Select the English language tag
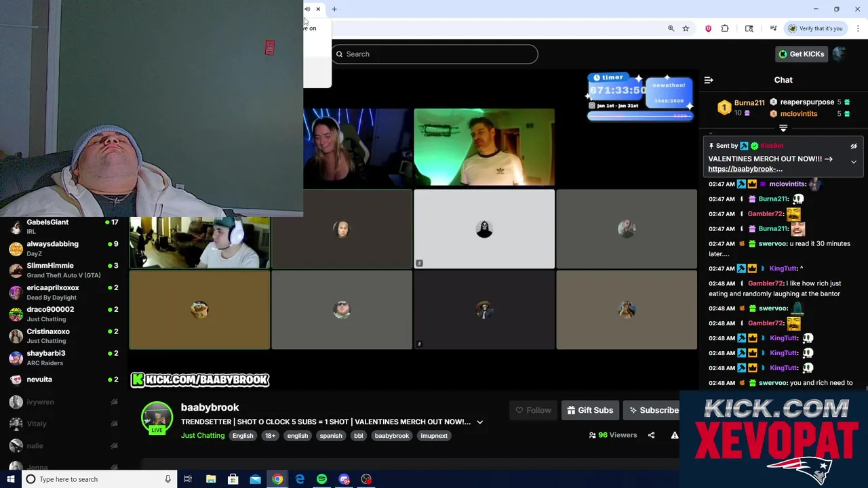868x488 pixels. point(243,436)
